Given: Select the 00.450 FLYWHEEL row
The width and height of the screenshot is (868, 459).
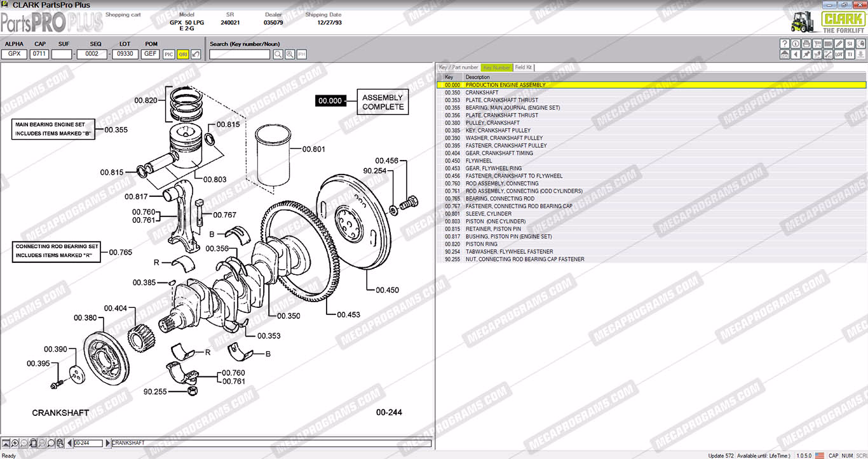Looking at the screenshot, I should (651, 161).
